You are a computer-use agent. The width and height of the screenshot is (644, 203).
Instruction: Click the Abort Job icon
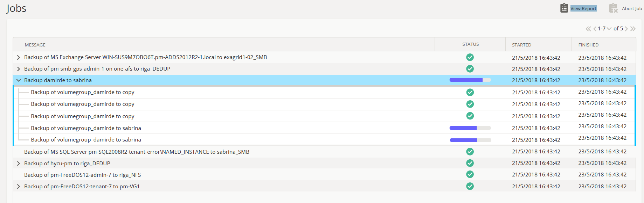click(x=613, y=8)
